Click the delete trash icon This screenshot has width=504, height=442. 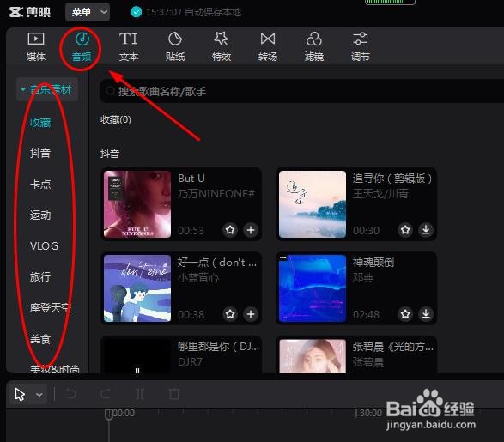pyautogui.click(x=174, y=393)
